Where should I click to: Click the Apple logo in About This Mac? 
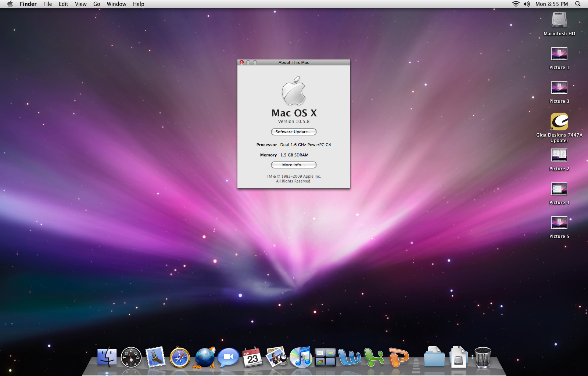point(294,90)
